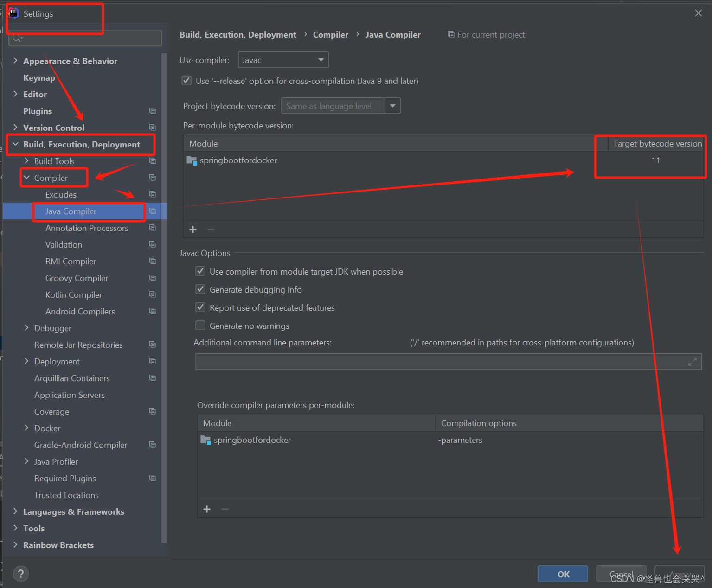This screenshot has width=712, height=588.
Task: Expand the Build Tools tree node
Action: 26,161
